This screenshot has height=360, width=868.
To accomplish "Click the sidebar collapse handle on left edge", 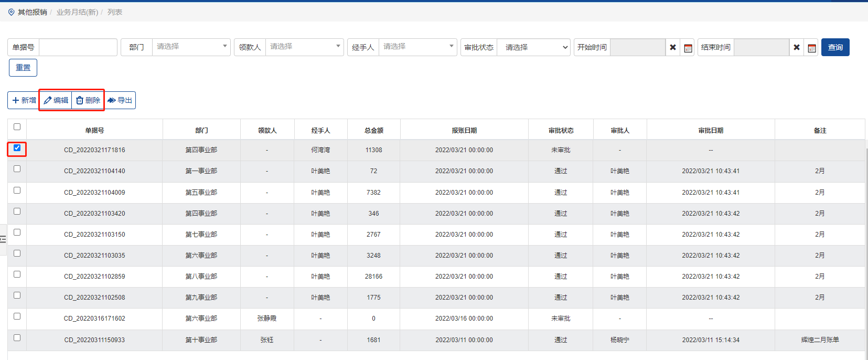I will point(3,239).
